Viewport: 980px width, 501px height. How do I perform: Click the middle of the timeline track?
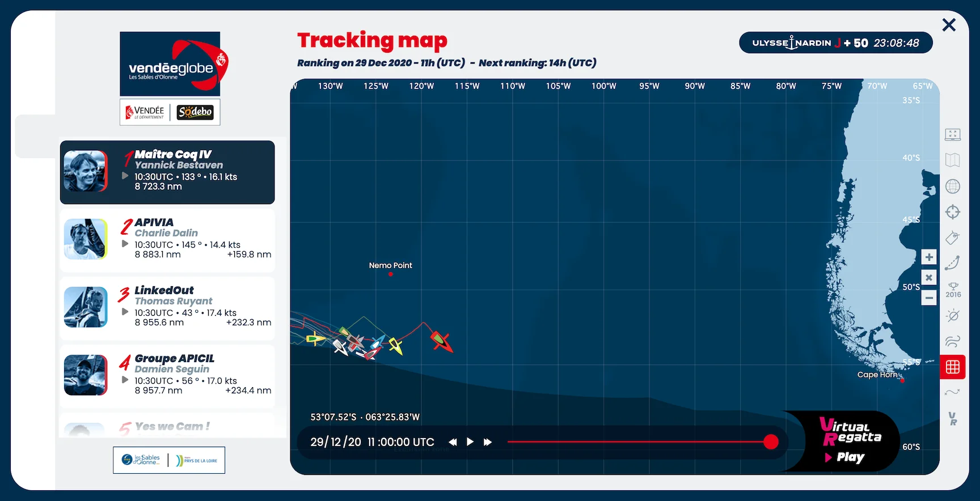tap(639, 442)
